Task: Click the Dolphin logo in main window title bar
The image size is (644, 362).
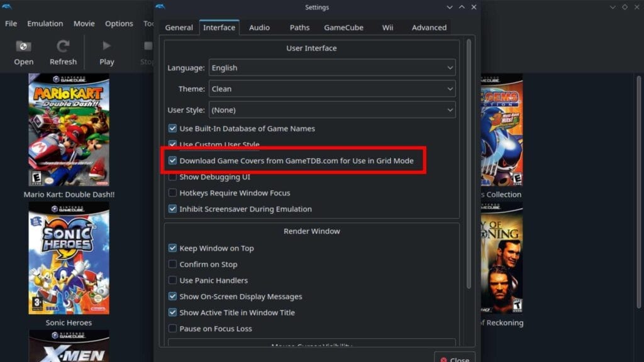Action: [x=7, y=6]
